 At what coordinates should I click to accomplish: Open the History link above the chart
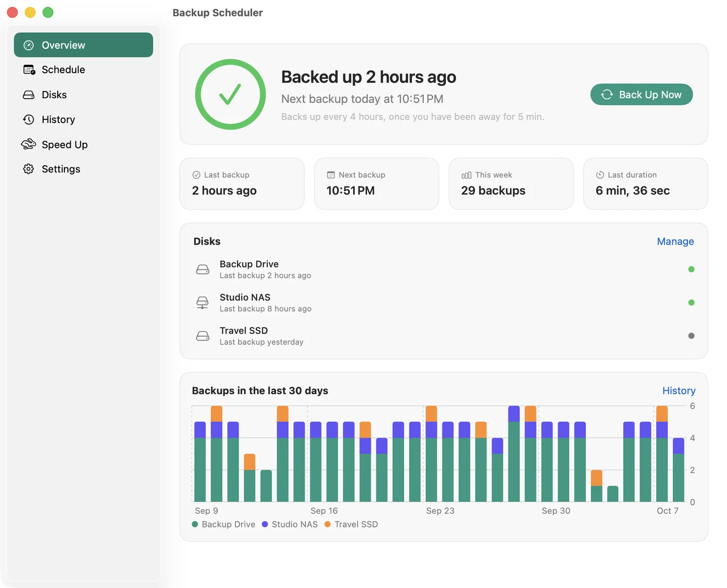pos(679,391)
